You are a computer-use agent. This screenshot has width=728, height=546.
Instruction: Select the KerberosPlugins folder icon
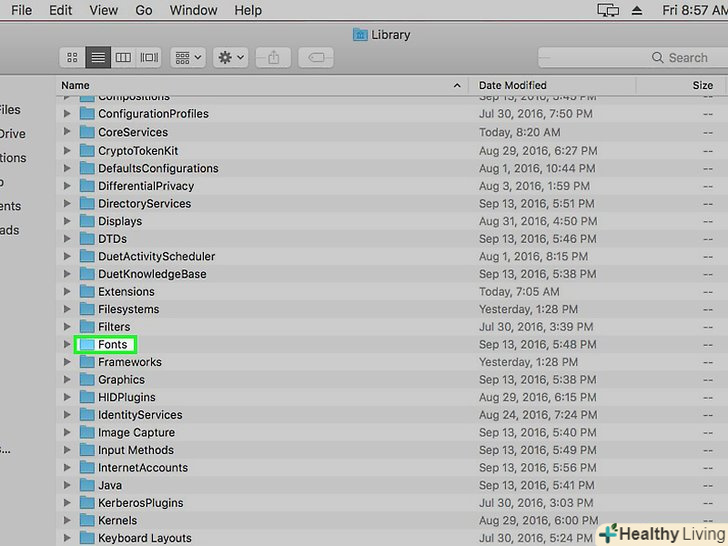pyautogui.click(x=87, y=503)
